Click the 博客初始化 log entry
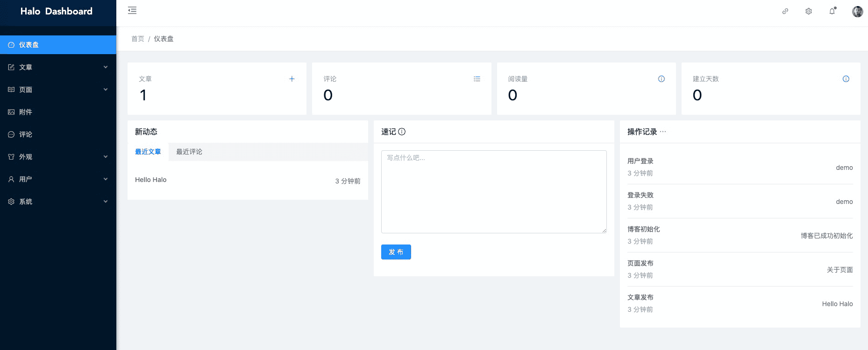 click(x=644, y=229)
